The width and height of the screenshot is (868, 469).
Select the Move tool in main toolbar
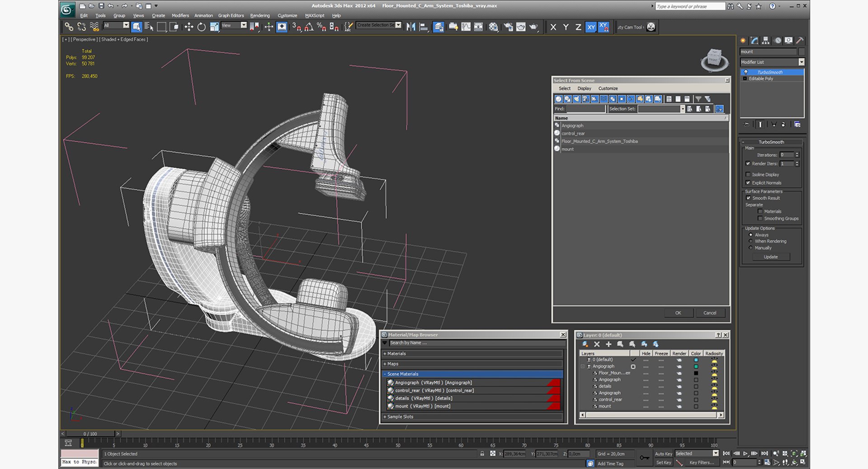(189, 27)
